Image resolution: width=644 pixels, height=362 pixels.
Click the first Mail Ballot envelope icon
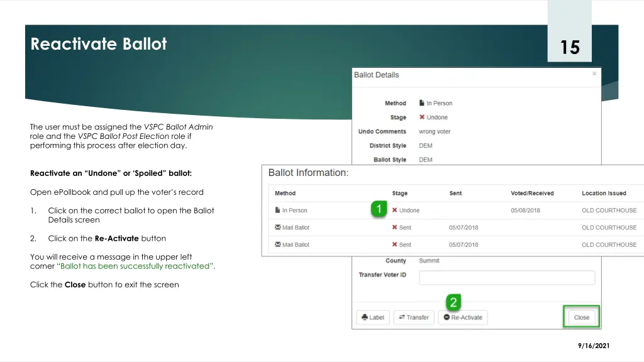(278, 228)
